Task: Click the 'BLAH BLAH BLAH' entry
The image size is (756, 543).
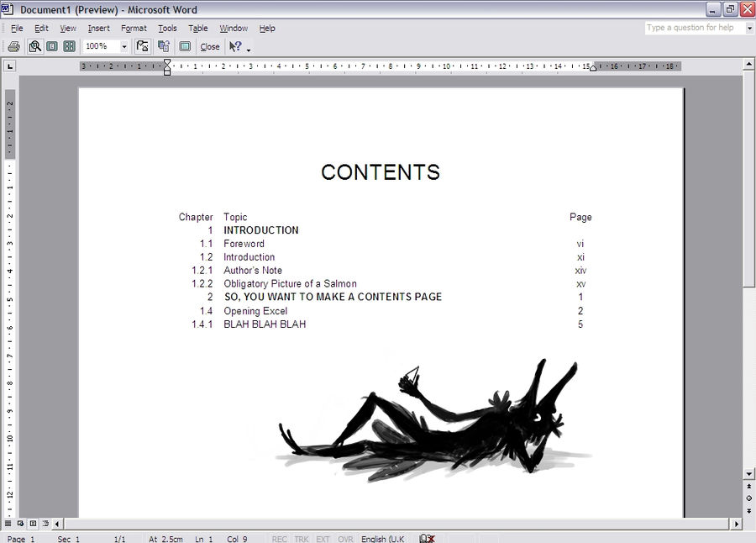Action: pos(265,324)
